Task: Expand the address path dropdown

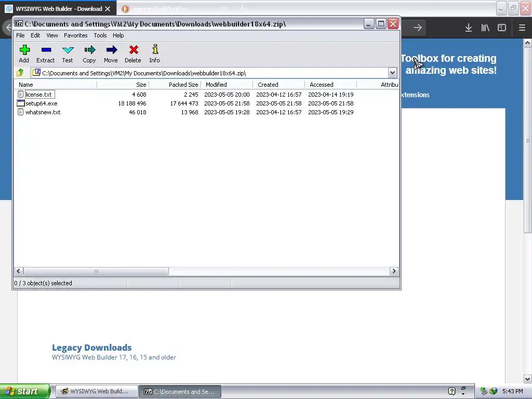Action: tap(392, 73)
